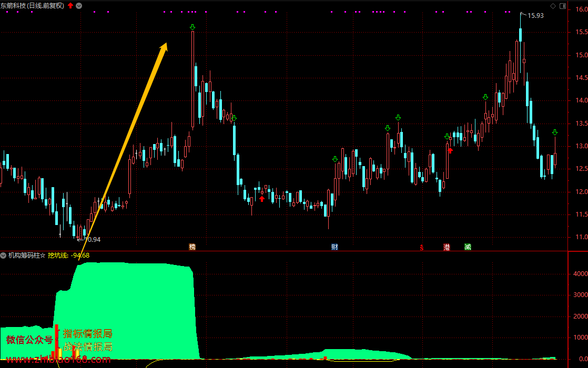Click the 10.94 low price label
The image size is (588, 368).
(93, 239)
